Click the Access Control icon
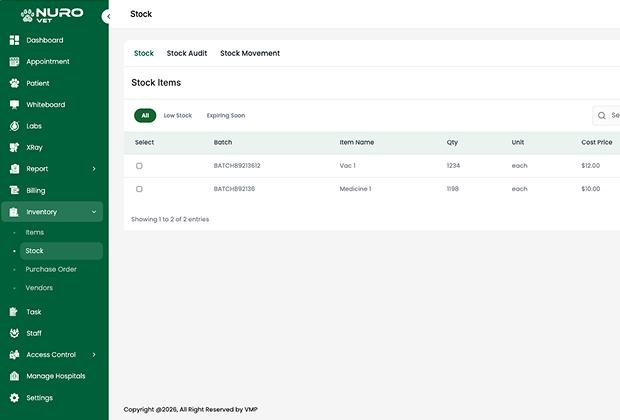The width and height of the screenshot is (620, 420). pyautogui.click(x=14, y=355)
